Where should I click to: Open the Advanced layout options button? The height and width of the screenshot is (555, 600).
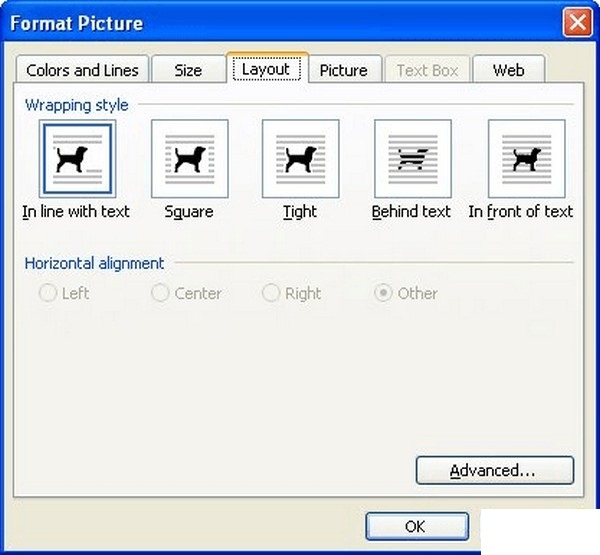[x=494, y=470]
